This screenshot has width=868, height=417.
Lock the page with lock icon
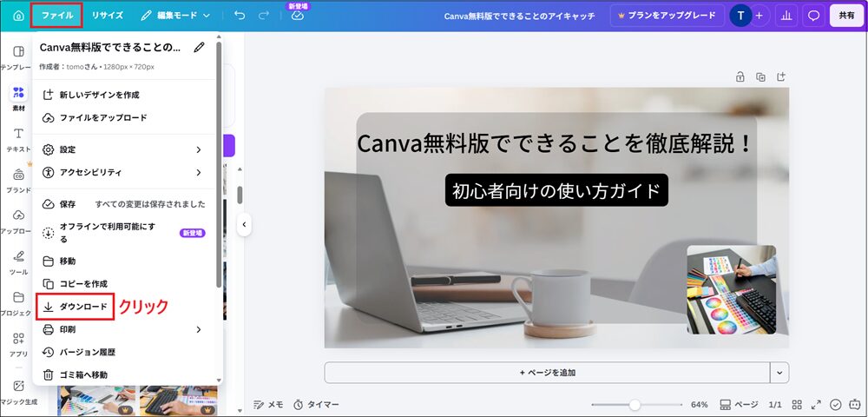(740, 77)
